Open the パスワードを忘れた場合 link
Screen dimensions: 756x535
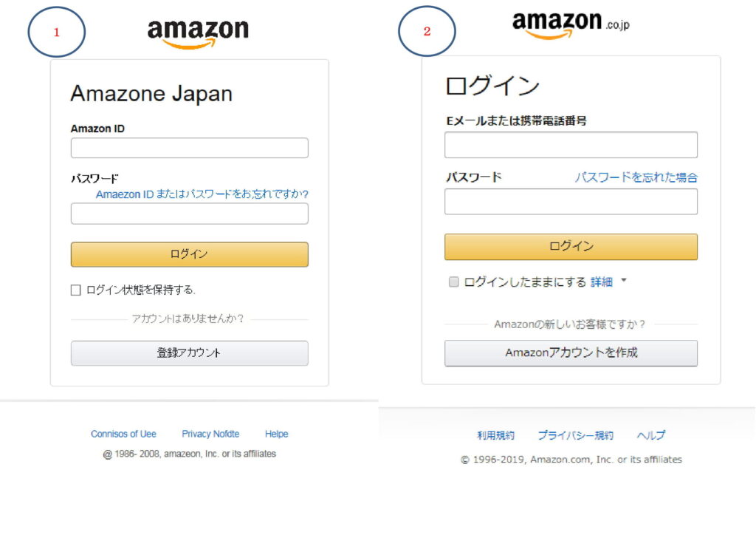636,177
